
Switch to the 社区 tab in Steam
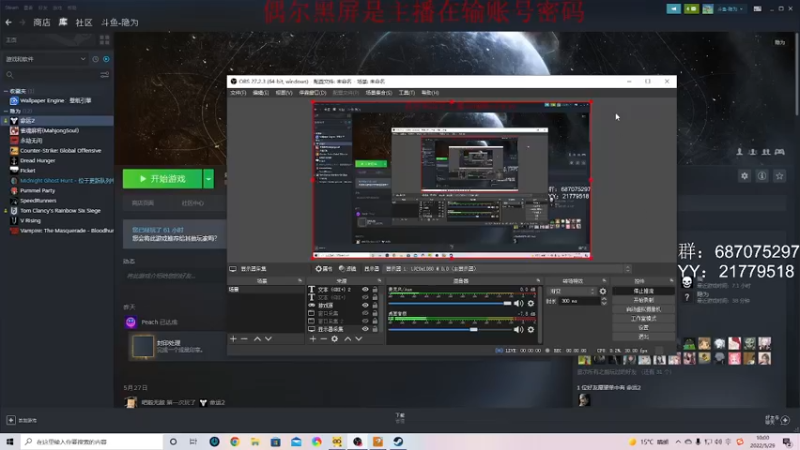coord(84,22)
